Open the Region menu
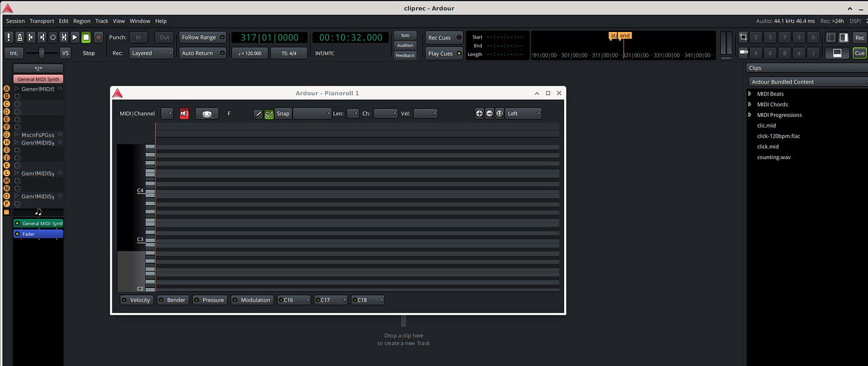Image resolution: width=868 pixels, height=366 pixels. click(x=82, y=21)
